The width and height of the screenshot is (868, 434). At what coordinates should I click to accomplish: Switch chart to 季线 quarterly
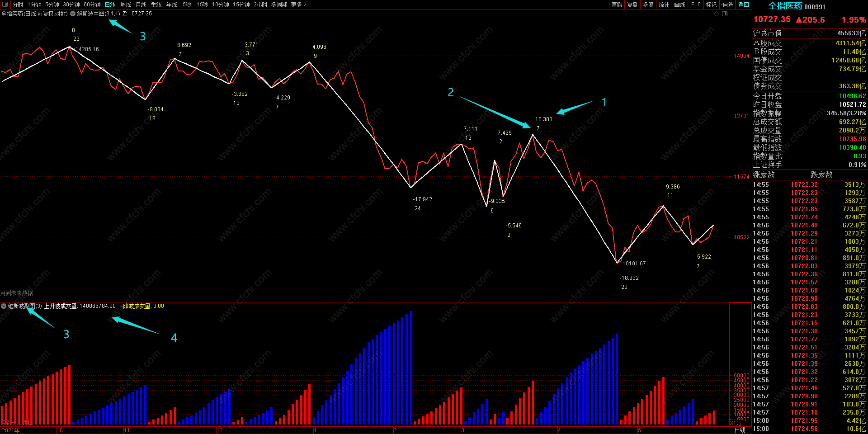tap(156, 5)
